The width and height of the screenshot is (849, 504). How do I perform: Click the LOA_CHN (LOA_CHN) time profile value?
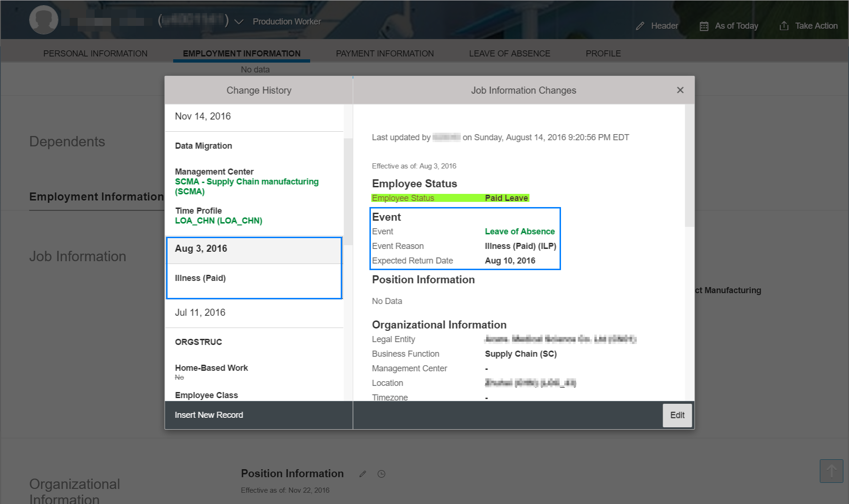click(218, 221)
